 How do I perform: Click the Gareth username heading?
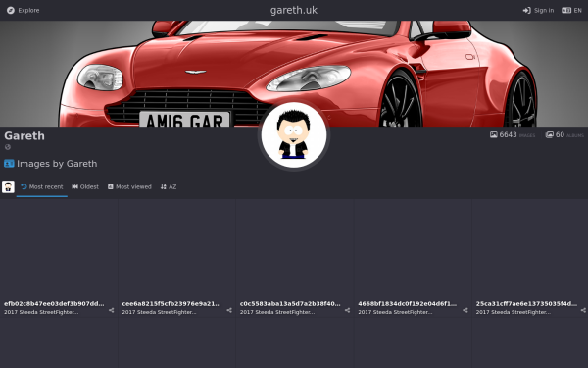[24, 136]
